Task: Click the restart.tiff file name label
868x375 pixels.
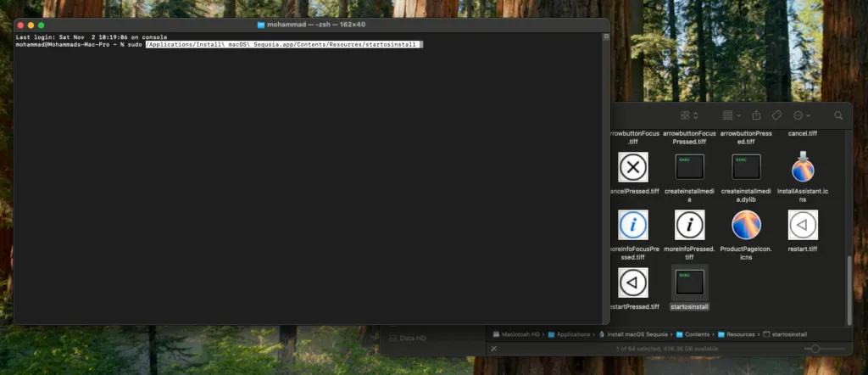Action: click(803, 249)
